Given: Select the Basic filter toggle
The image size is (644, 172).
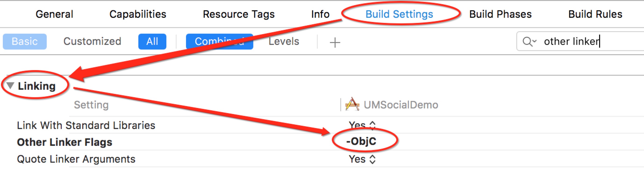Looking at the screenshot, I should (x=25, y=41).
